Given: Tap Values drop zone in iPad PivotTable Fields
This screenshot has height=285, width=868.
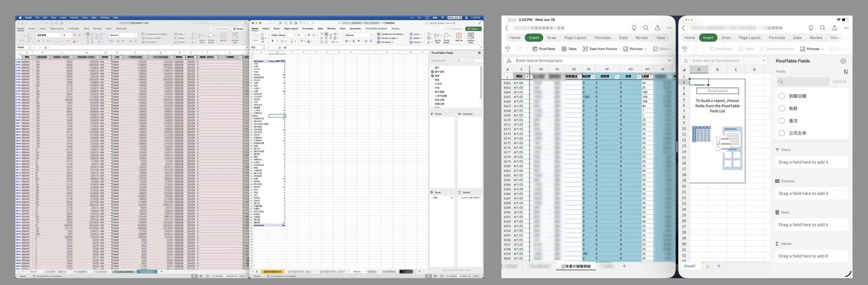Looking at the screenshot, I should pos(811,256).
